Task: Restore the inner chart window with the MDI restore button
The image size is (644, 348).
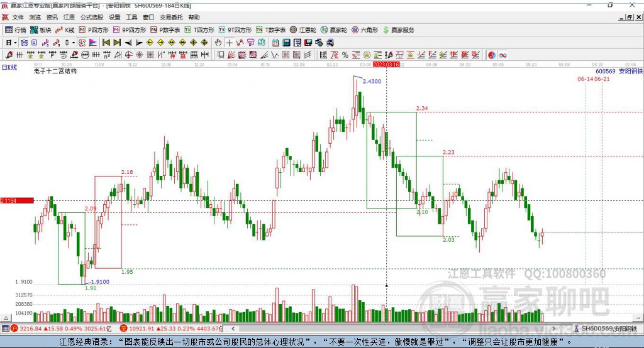Action: tap(629, 17)
